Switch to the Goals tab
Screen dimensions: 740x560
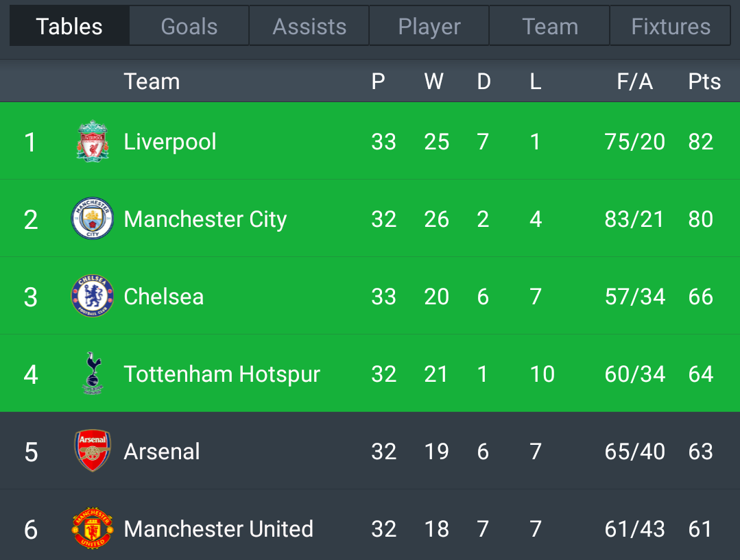pos(189,26)
